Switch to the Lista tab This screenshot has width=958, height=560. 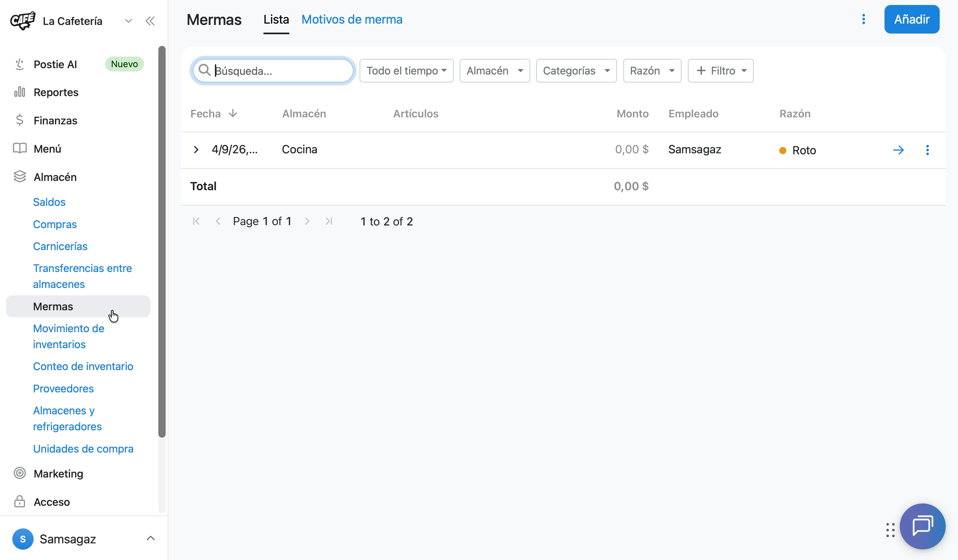click(x=276, y=19)
